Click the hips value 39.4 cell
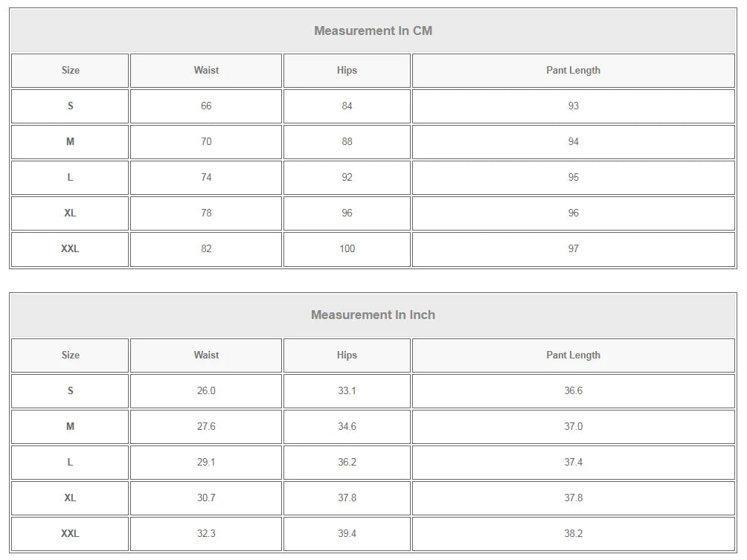This screenshot has width=747, height=560. [x=347, y=533]
